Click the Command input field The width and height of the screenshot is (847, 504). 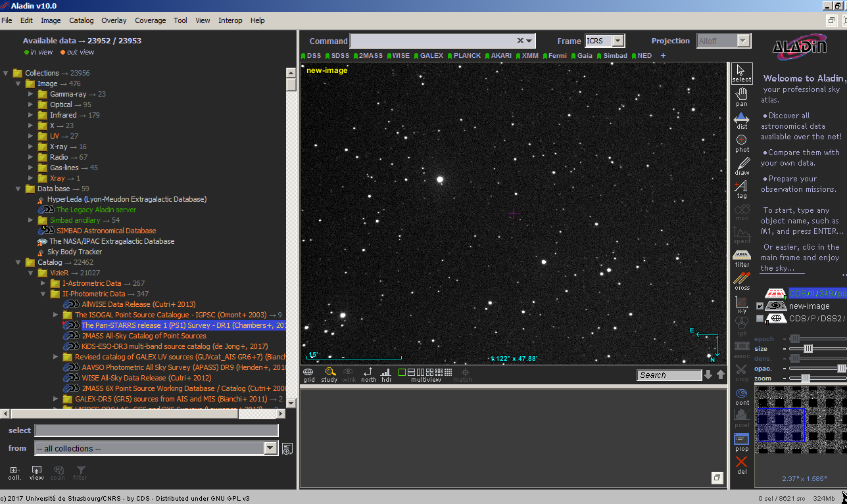coord(442,41)
